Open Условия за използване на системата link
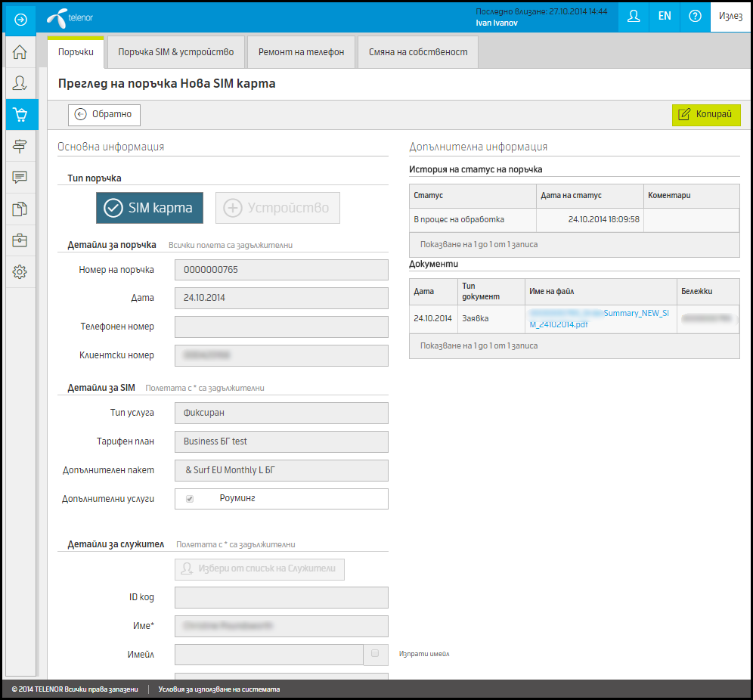Screen dimensions: 753x700 tap(219, 689)
